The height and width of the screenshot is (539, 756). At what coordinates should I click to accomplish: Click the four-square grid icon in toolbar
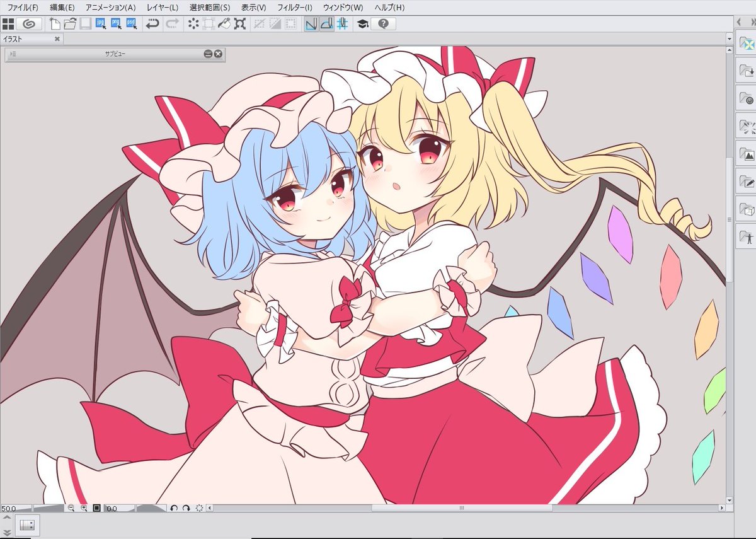coord(8,24)
